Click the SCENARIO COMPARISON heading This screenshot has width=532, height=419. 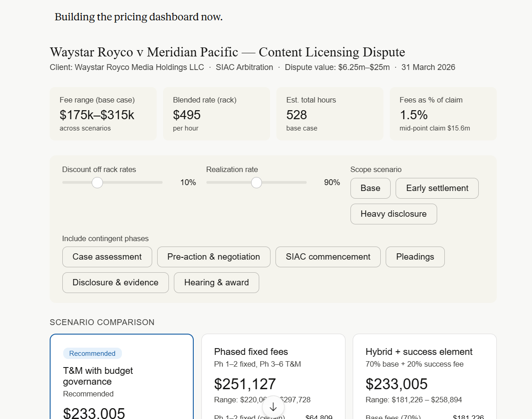(102, 322)
